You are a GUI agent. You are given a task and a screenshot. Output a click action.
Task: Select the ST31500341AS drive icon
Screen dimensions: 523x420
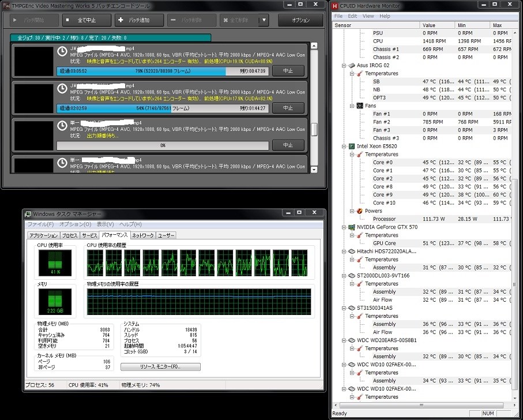coord(352,308)
